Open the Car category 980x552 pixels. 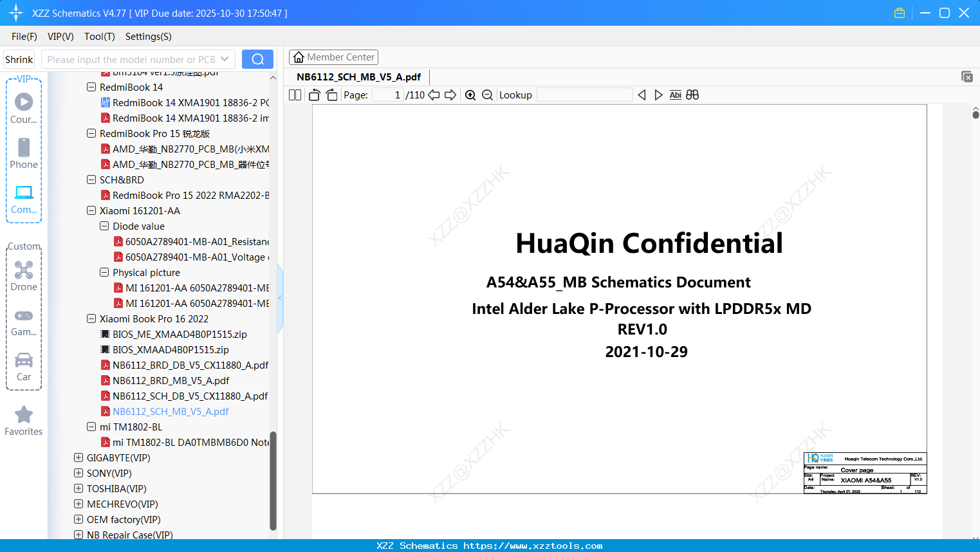tap(24, 366)
